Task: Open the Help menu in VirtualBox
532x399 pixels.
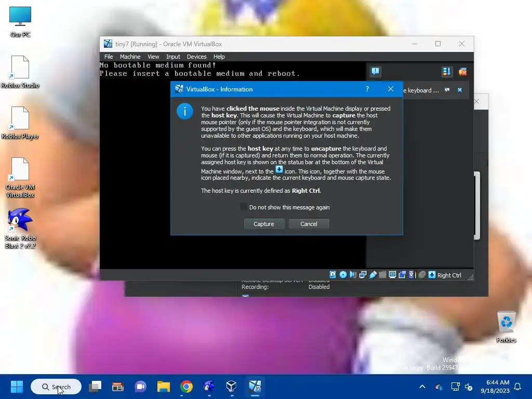Action: (219, 57)
